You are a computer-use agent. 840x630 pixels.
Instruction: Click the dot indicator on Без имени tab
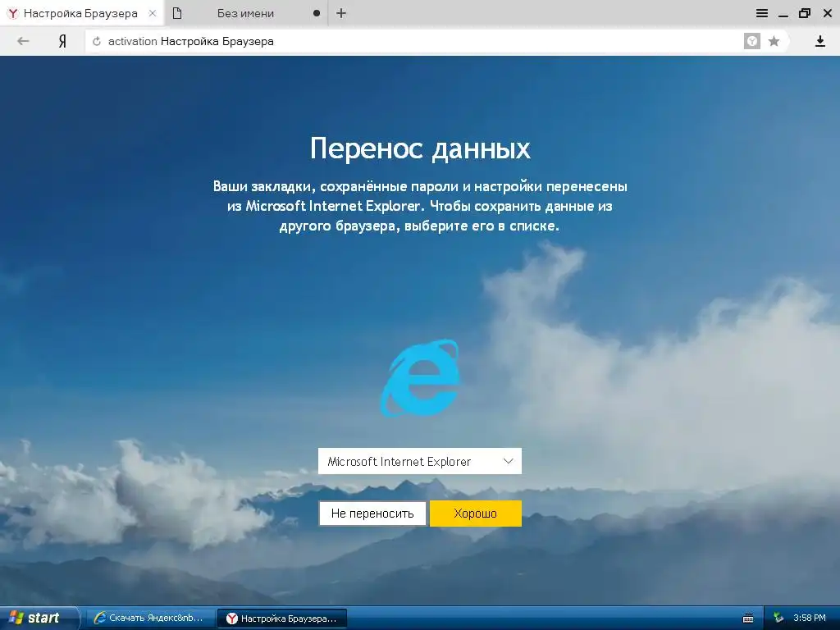(x=317, y=13)
